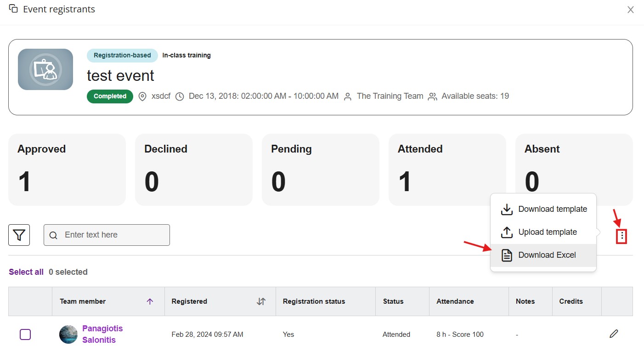Screen dimensions: 644x357
Task: Open the three-dot more options menu
Action: (x=621, y=237)
